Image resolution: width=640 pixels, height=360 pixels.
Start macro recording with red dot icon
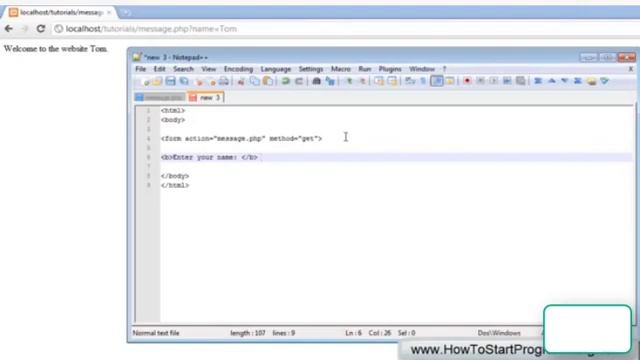coord(467,81)
